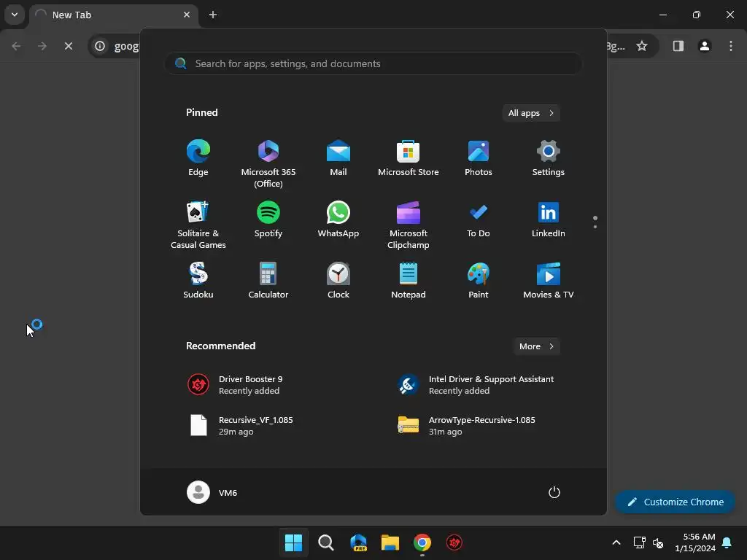Launch WhatsApp
The width and height of the screenshot is (747, 560).
click(x=338, y=220)
